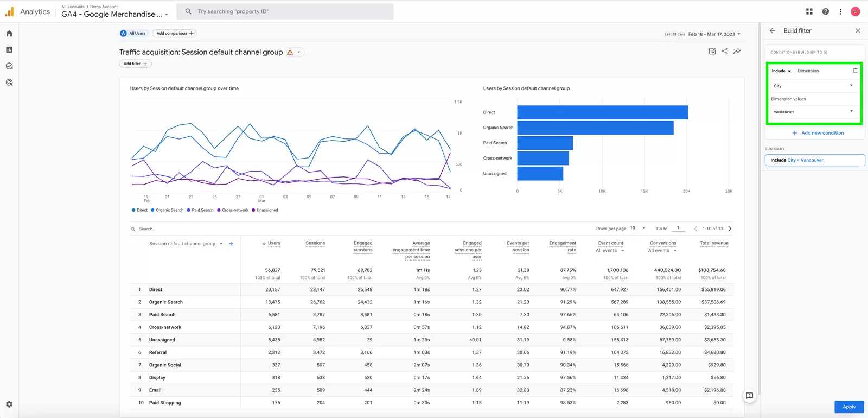Click the Include City = Vancouver summary chip
This screenshot has width=868, height=418.
815,160
